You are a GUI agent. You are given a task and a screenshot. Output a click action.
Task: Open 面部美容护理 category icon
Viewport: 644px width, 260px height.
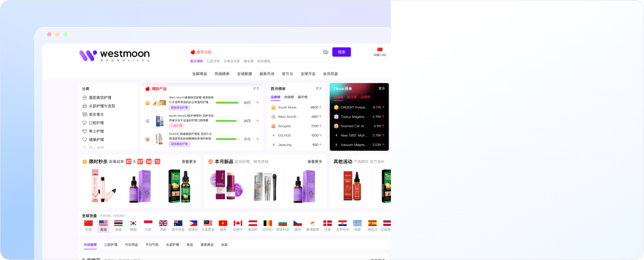pyautogui.click(x=85, y=98)
